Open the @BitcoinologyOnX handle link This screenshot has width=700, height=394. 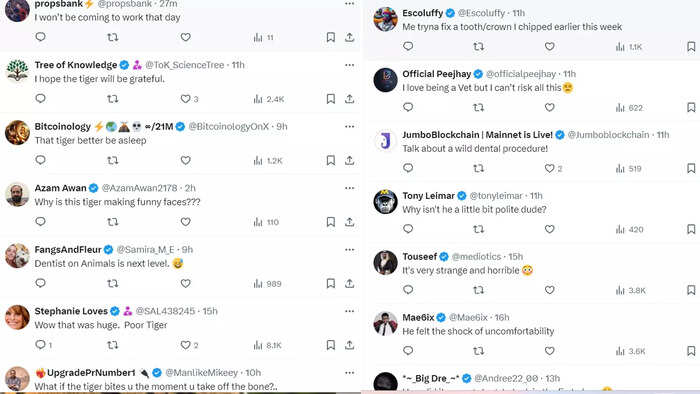[229, 127]
